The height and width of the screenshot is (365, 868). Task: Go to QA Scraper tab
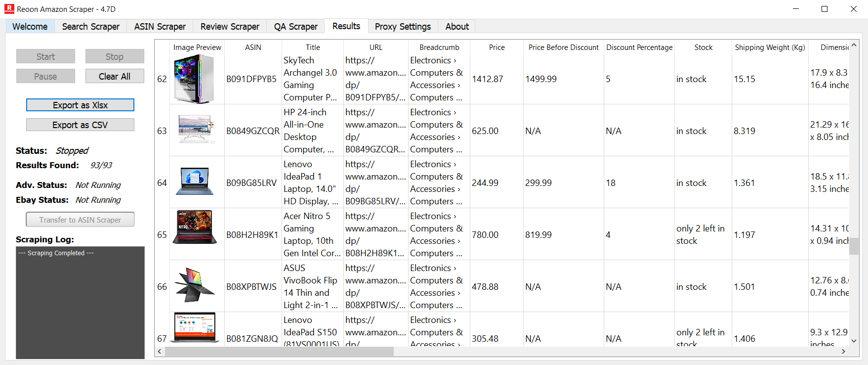click(296, 27)
